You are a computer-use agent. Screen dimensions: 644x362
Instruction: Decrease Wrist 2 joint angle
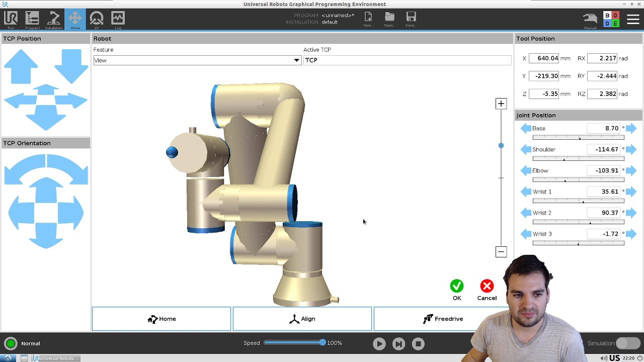pyautogui.click(x=526, y=213)
